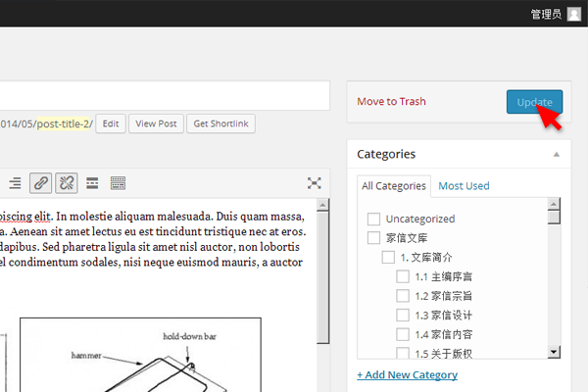The image size is (588, 392).
Task: Click the post-title-2 permalink slug
Action: 64,123
